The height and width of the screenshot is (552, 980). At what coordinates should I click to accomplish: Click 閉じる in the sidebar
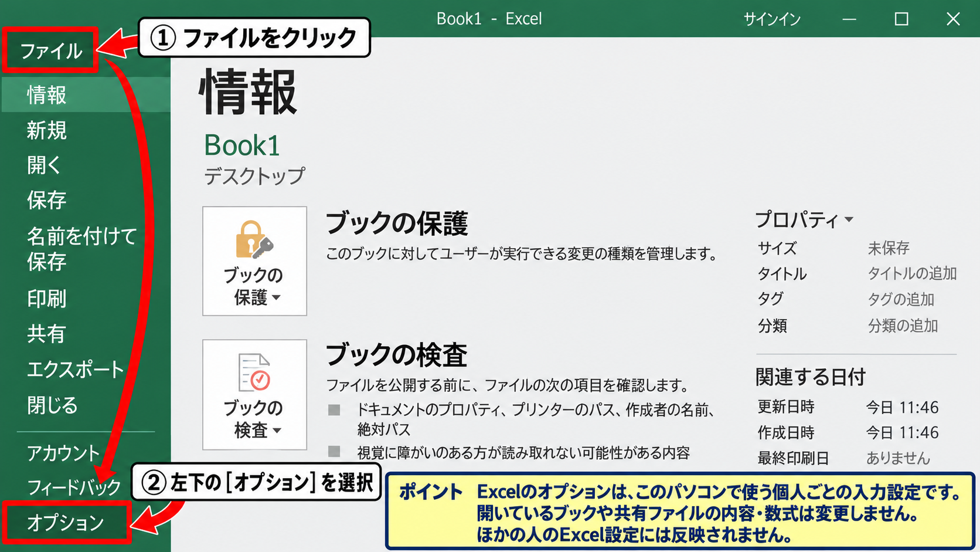click(52, 405)
